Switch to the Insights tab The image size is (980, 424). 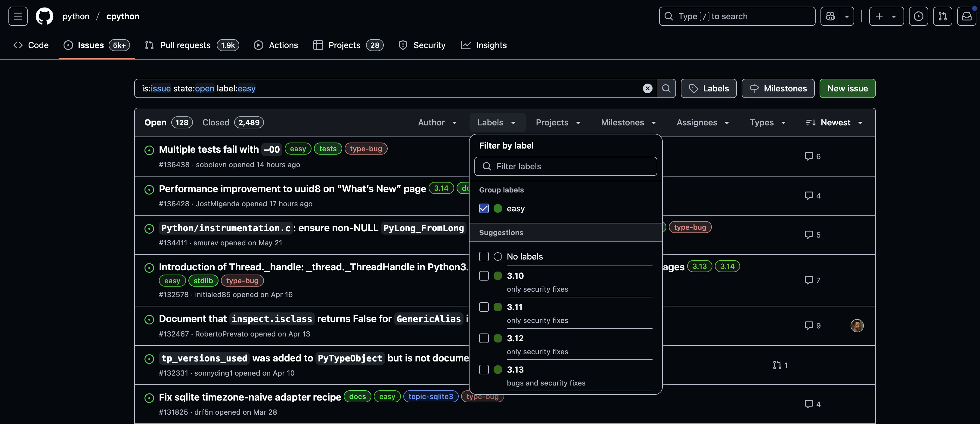tap(484, 45)
